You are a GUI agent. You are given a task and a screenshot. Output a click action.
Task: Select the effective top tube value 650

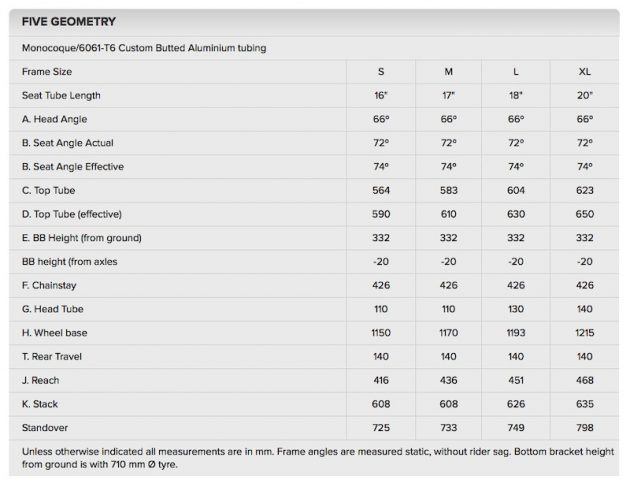click(584, 214)
